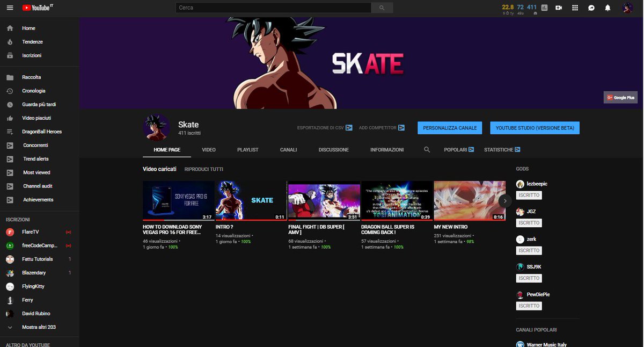The width and height of the screenshot is (644, 347).
Task: Open the notifications bell
Action: (x=608, y=8)
